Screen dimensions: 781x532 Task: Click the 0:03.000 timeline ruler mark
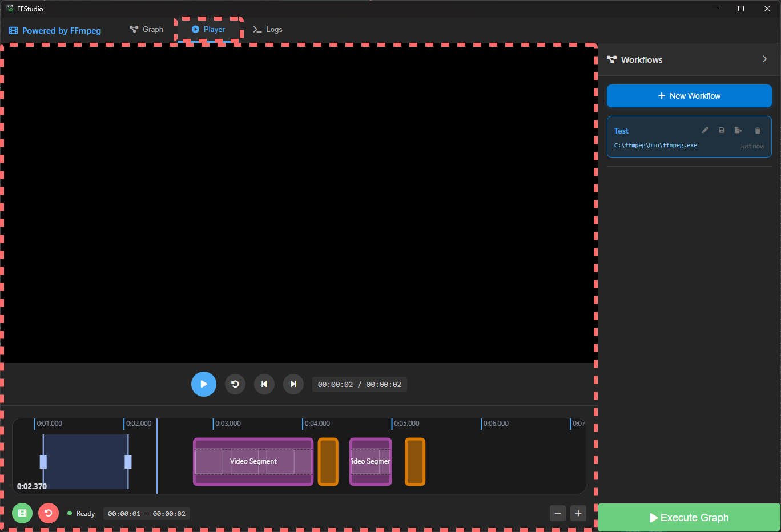tap(228, 424)
